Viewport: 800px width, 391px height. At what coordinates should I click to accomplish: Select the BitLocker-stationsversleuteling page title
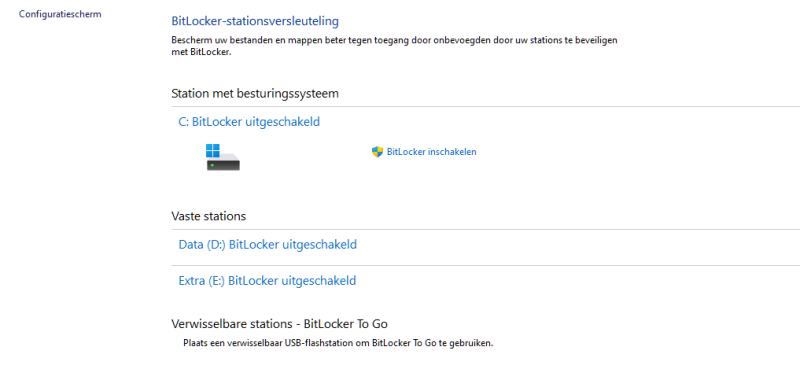(x=255, y=21)
